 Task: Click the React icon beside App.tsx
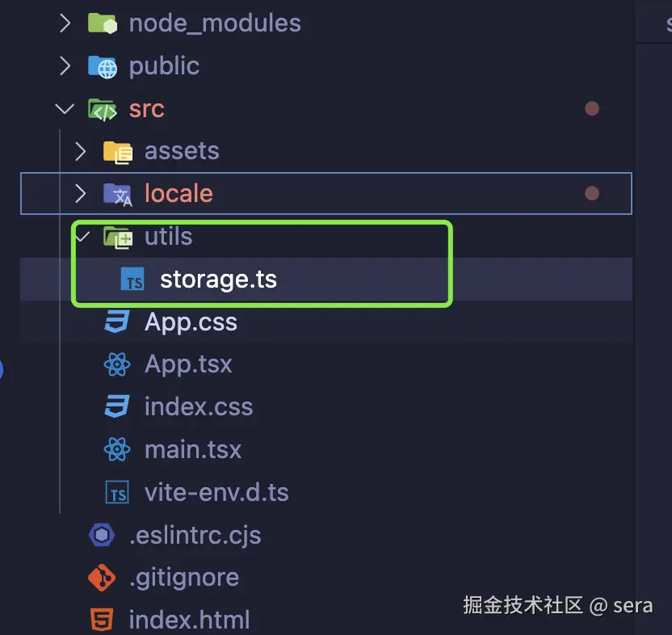tap(118, 364)
